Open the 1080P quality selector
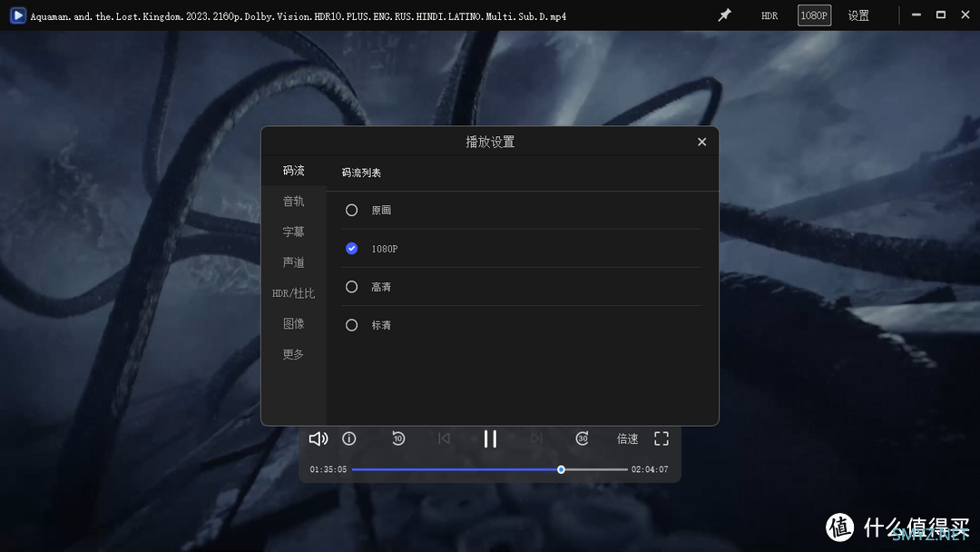The image size is (980, 552). point(814,15)
